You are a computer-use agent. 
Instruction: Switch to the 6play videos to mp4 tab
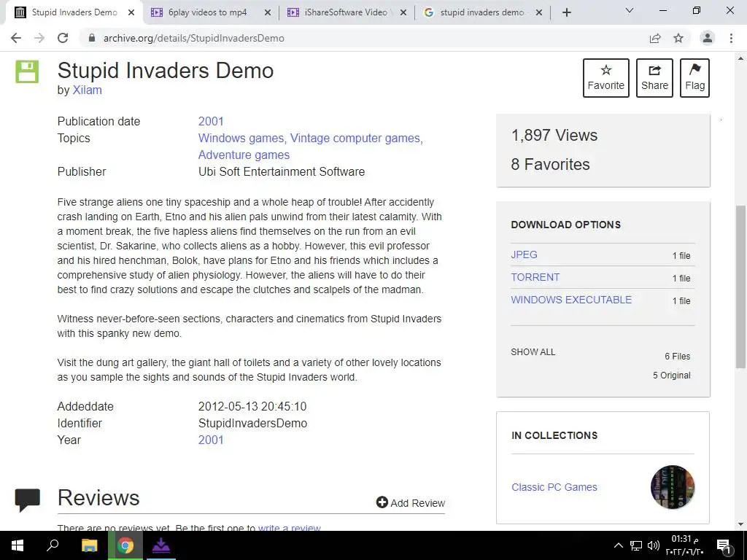pos(207,12)
